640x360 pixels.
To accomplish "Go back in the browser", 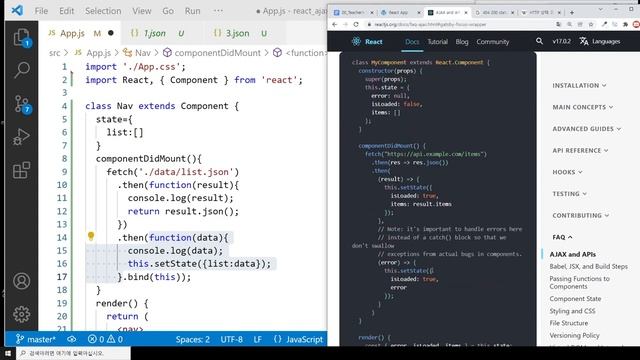I will pyautogui.click(x=335, y=24).
